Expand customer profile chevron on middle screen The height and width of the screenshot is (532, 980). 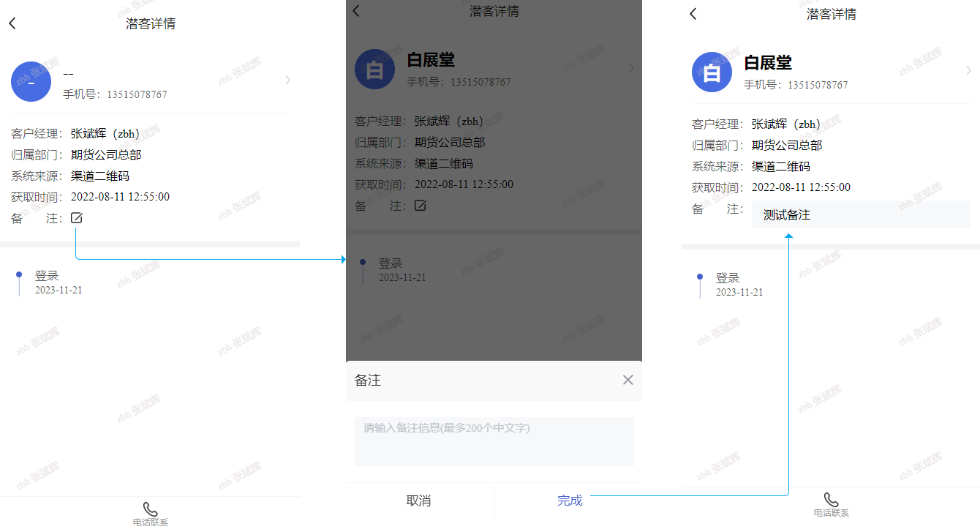click(631, 67)
